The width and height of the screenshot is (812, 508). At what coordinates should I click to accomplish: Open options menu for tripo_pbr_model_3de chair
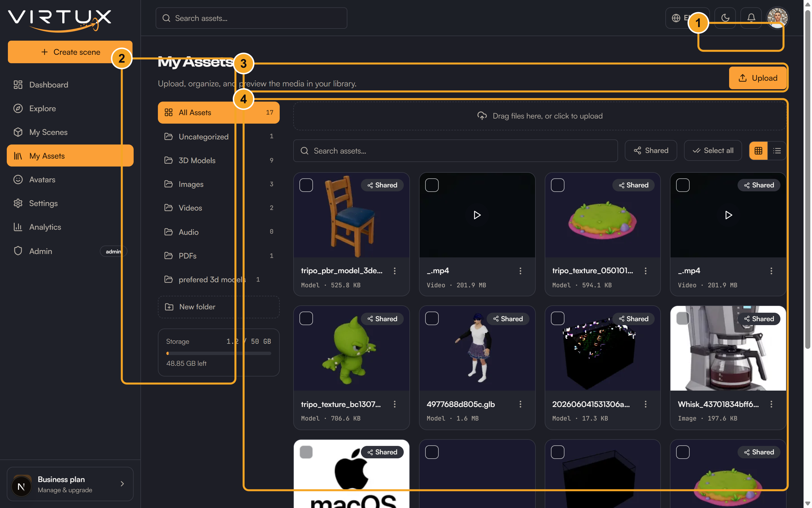click(x=395, y=271)
